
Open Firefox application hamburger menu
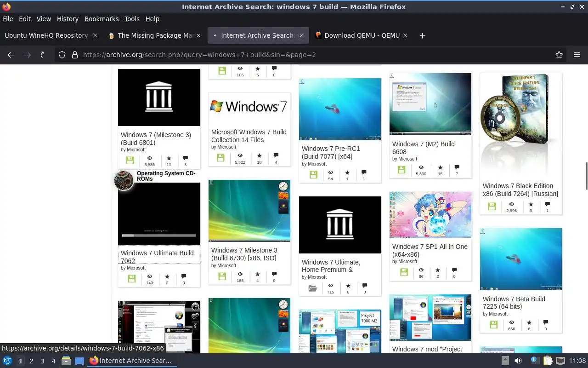point(577,55)
